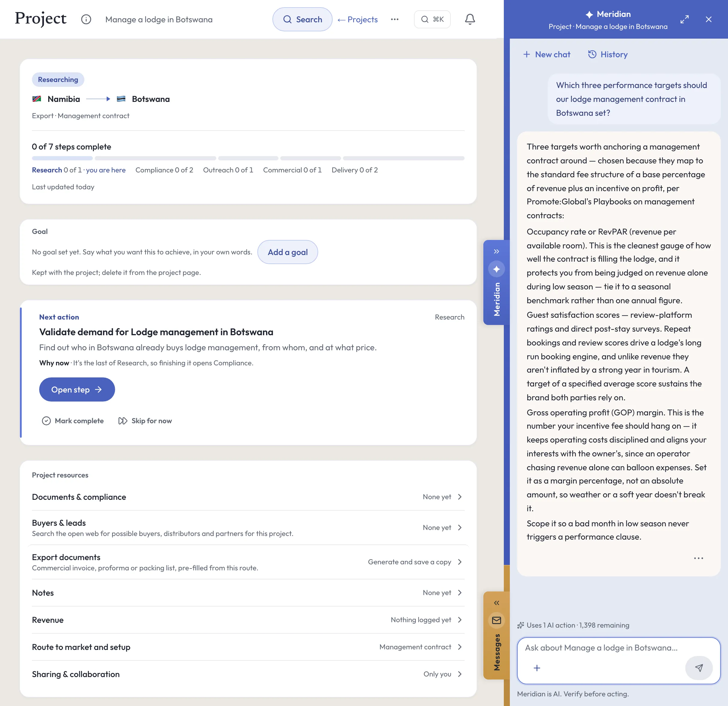Expand the Revenue row

[248, 620]
